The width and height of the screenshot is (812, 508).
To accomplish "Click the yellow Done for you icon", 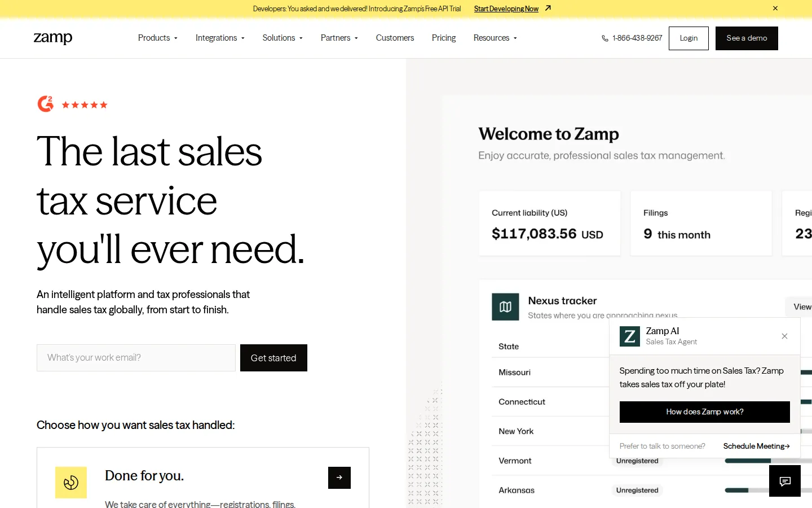I will point(71,483).
